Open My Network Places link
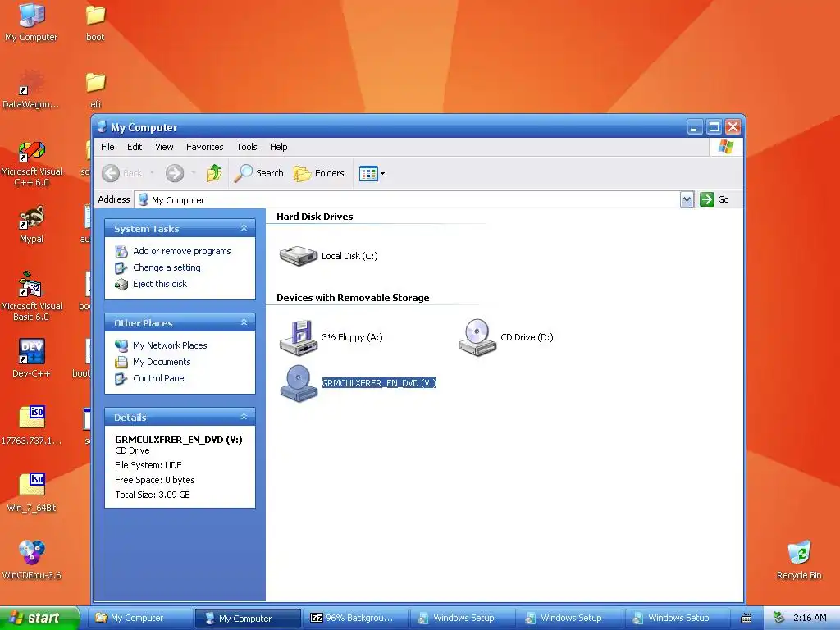Viewport: 840px width, 630px height. pyautogui.click(x=170, y=345)
